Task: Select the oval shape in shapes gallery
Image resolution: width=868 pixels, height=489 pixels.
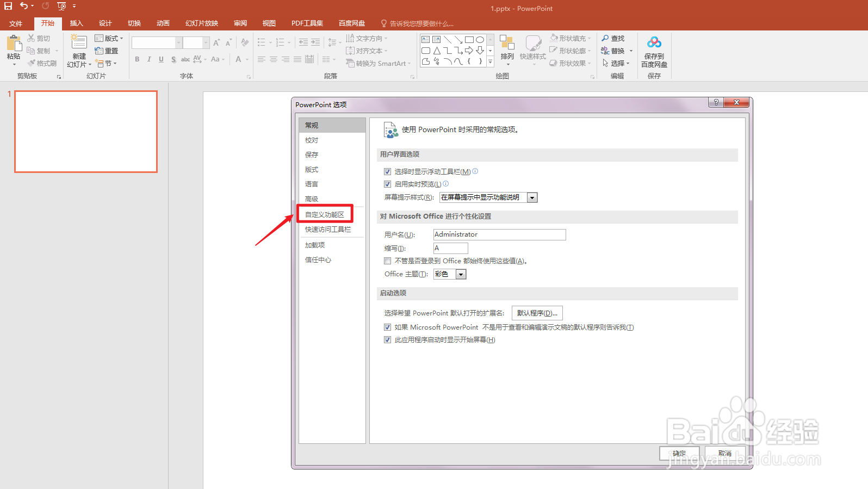Action: [x=480, y=40]
